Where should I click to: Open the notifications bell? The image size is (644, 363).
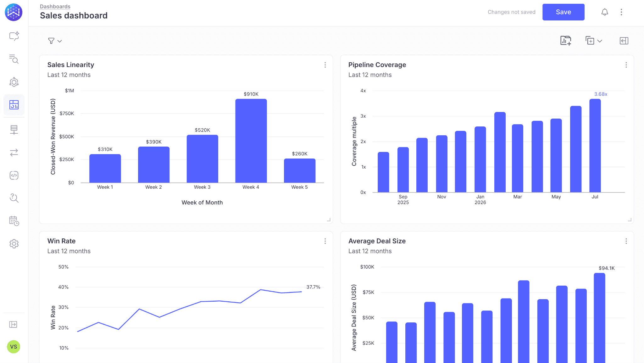pos(605,12)
